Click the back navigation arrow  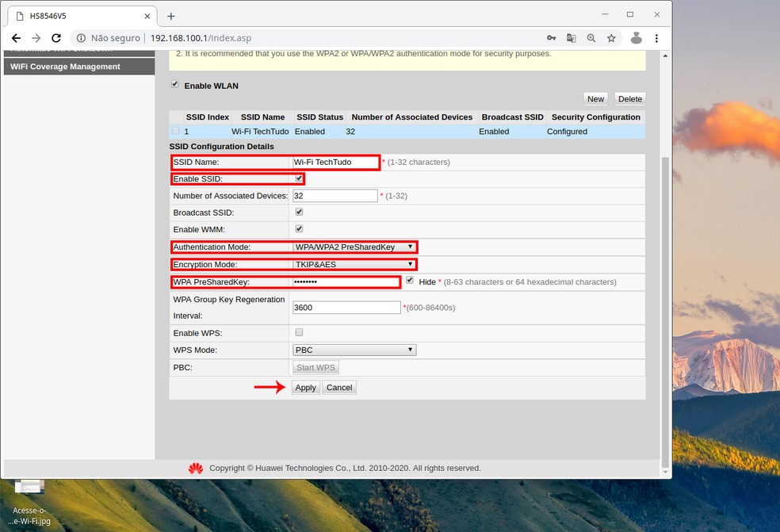pos(16,37)
